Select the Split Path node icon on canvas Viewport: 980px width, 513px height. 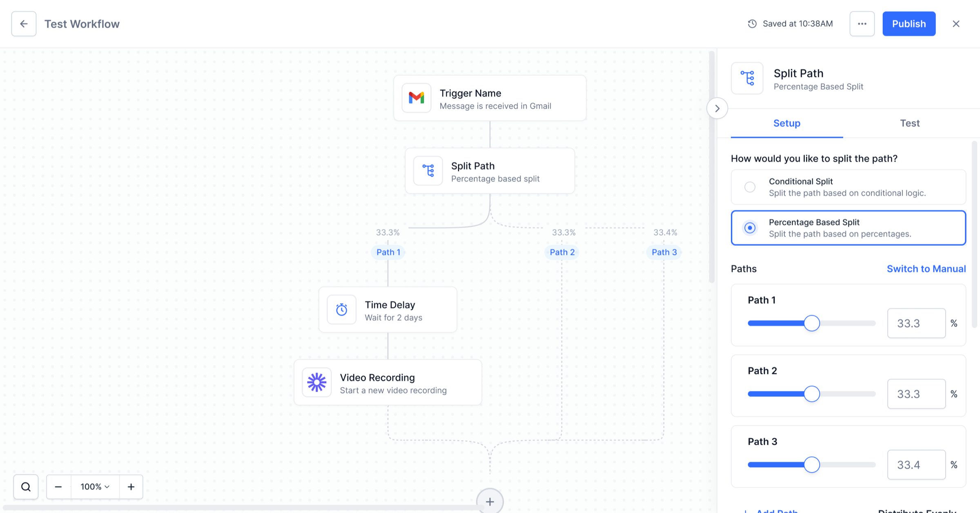pos(428,171)
